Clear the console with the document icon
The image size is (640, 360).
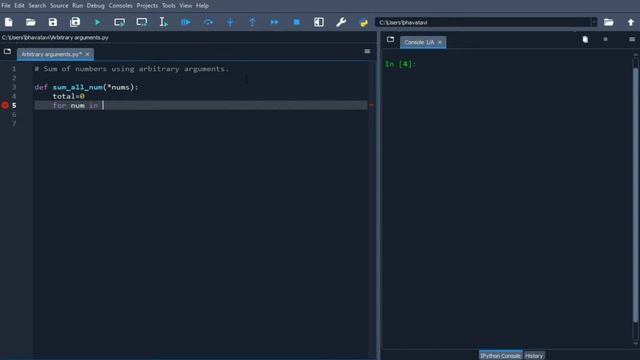click(585, 39)
